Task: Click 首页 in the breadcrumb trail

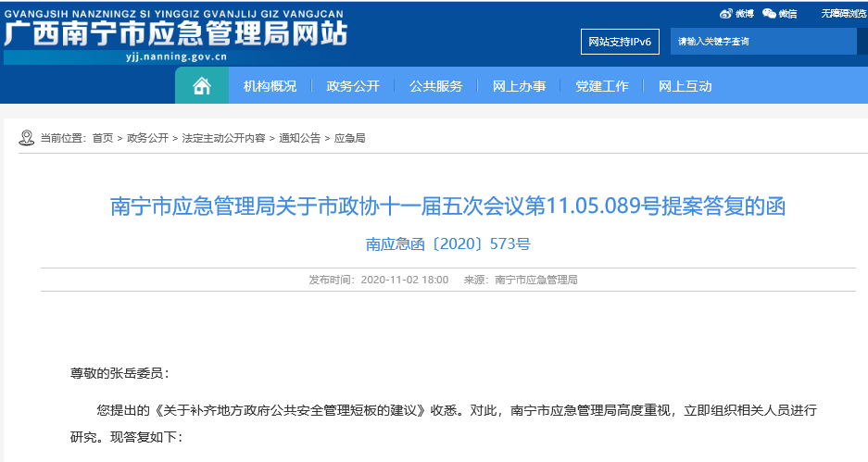Action: click(x=102, y=138)
